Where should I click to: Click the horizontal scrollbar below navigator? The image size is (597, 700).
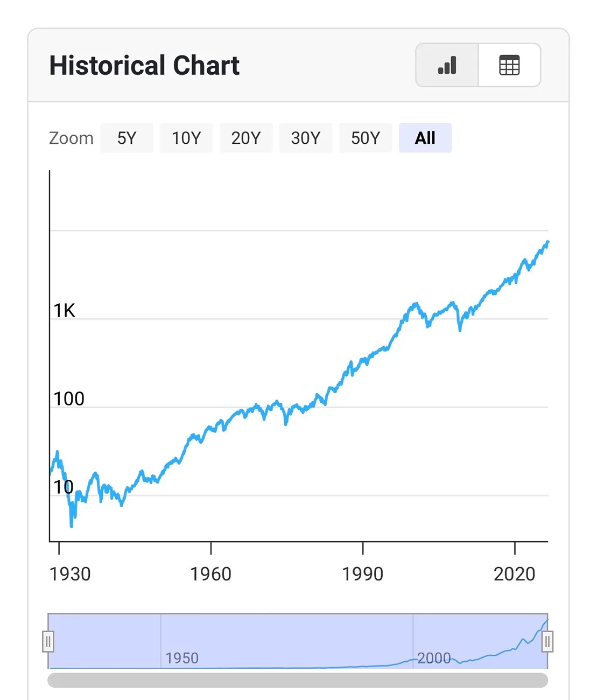tap(298, 680)
